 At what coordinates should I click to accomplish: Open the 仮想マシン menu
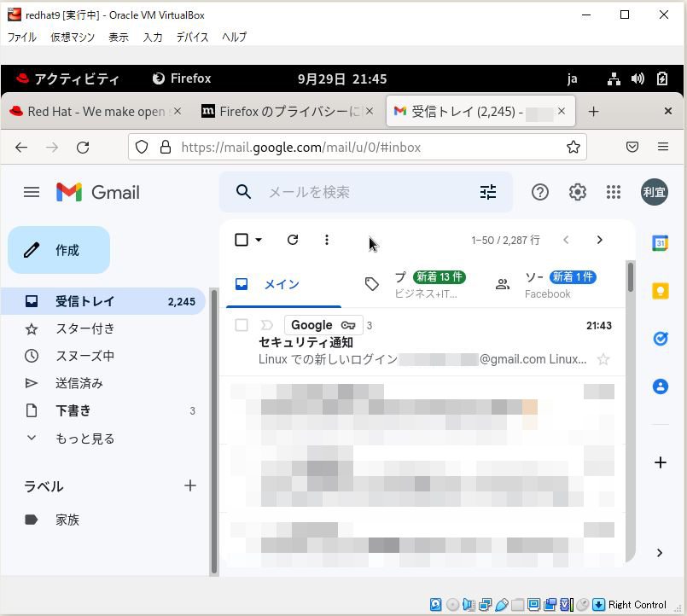tap(73, 37)
